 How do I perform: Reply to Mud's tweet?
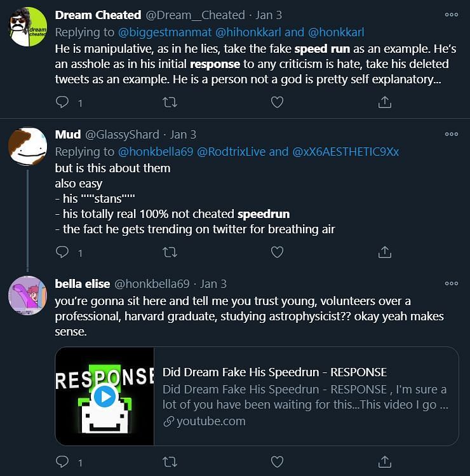coord(62,252)
